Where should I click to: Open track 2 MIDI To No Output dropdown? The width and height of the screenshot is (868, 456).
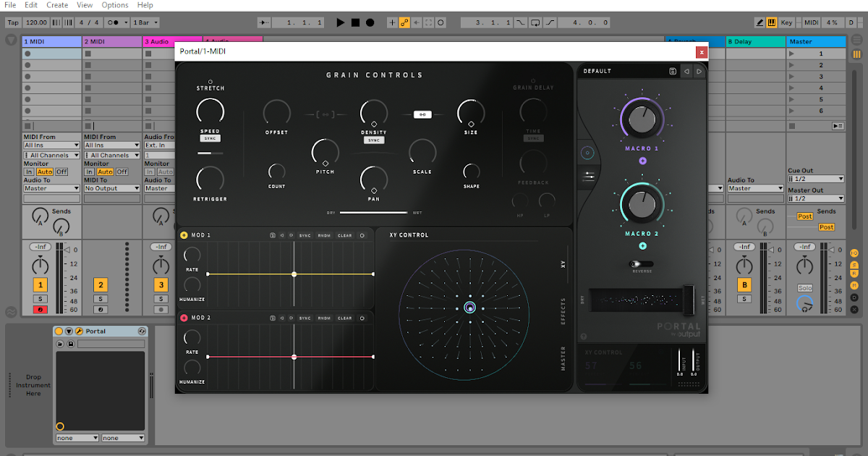(x=112, y=188)
